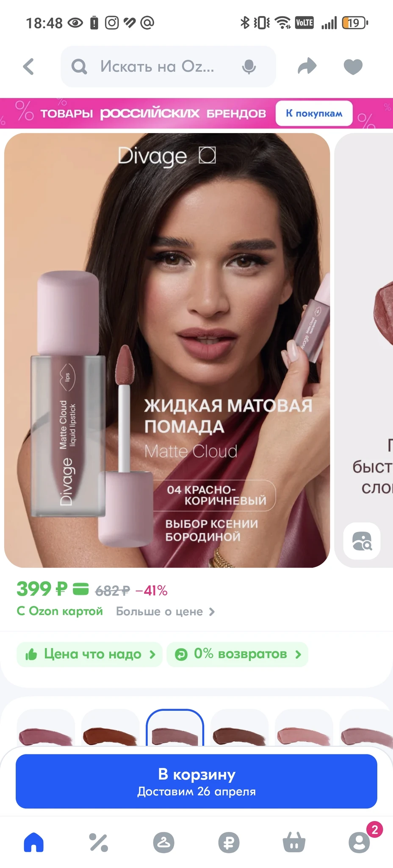Share this product via arrow icon
Screen dimensions: 393x868
point(307,66)
